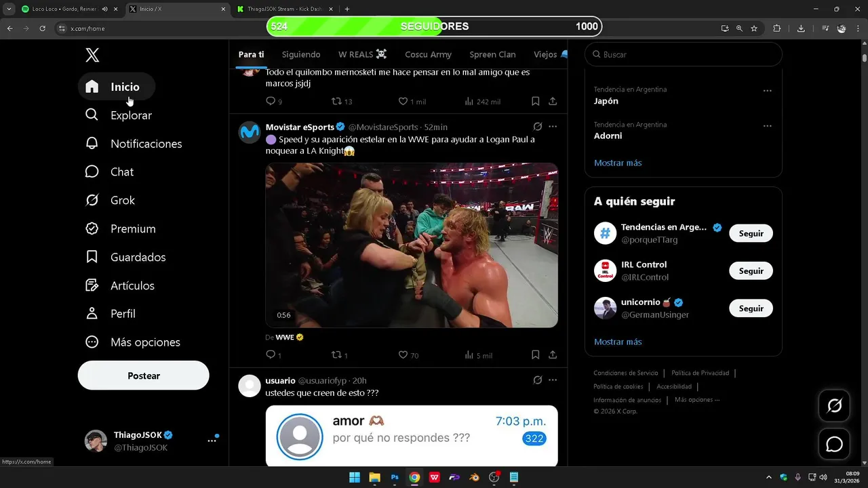Select the Spreen Clan tab
This screenshot has width=868, height=488.
pyautogui.click(x=492, y=54)
